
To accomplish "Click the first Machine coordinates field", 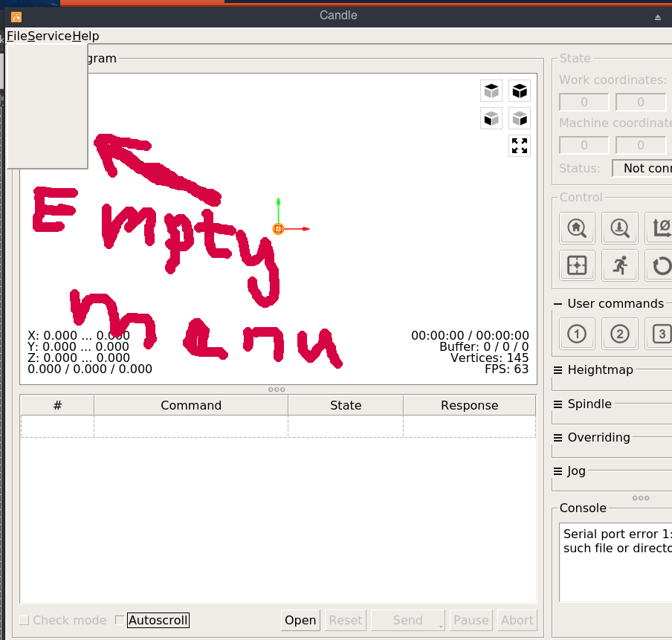I will point(584,145).
